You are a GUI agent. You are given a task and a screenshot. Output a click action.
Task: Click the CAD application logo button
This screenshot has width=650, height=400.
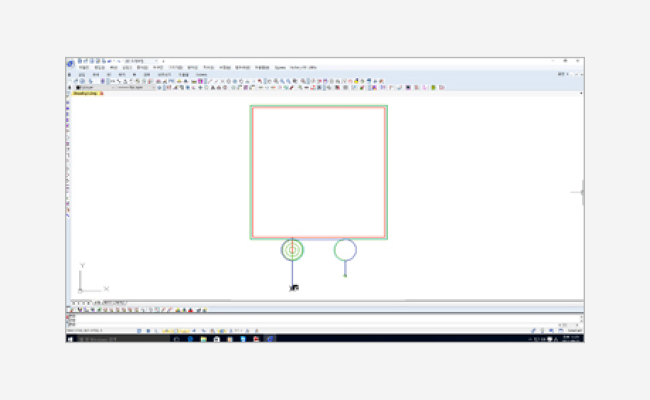click(x=71, y=63)
